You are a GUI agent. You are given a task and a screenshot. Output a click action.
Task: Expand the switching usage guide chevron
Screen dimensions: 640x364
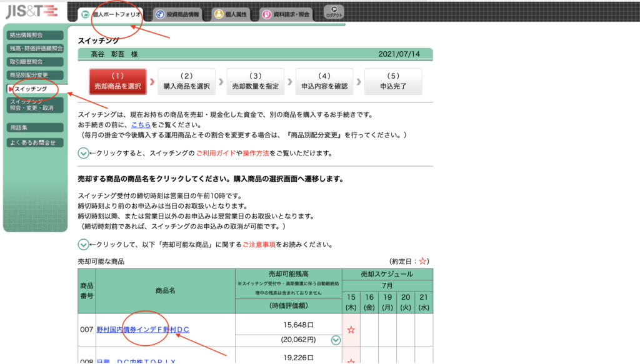pyautogui.click(x=83, y=153)
